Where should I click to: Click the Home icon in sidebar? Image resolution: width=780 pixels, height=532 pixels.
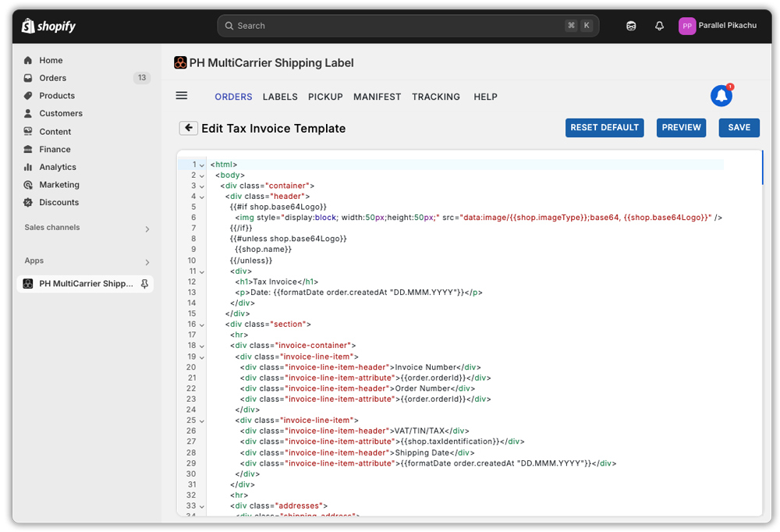(28, 60)
